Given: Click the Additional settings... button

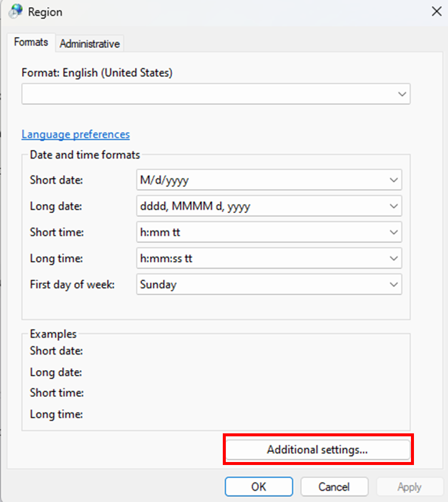Looking at the screenshot, I should coord(317,450).
